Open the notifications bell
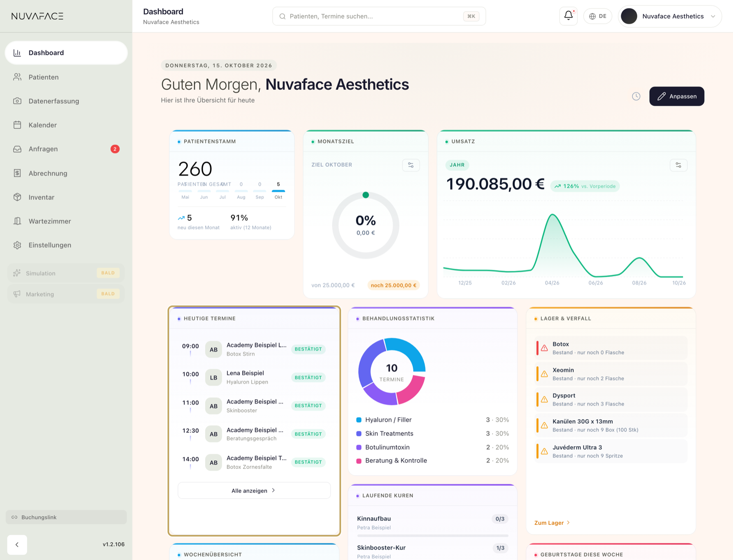 (568, 16)
